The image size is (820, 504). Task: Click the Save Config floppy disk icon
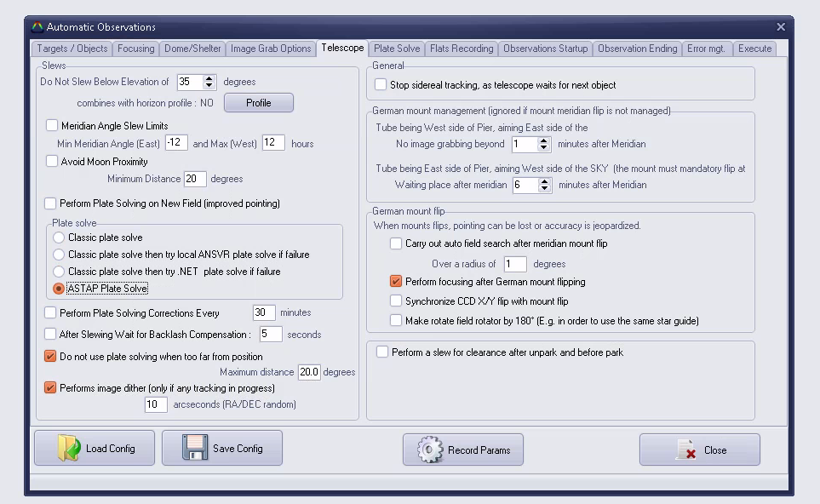tap(195, 448)
